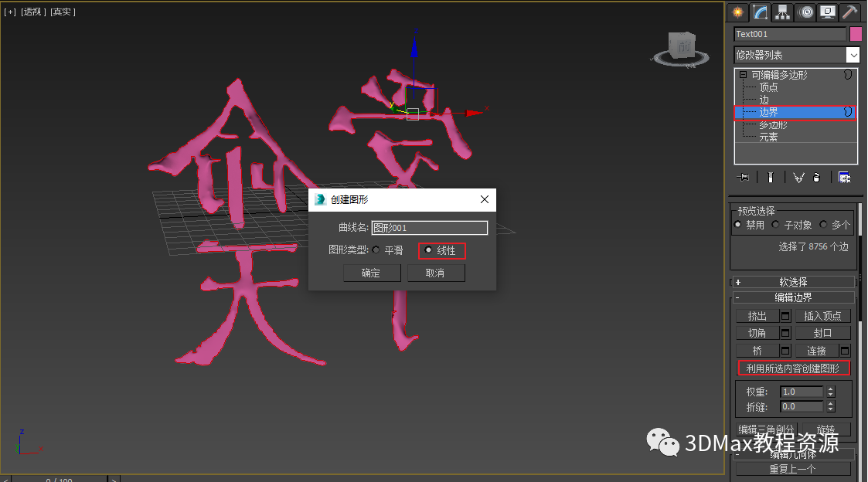Click the 挤出 button
This screenshot has height=482, width=868.
(757, 316)
